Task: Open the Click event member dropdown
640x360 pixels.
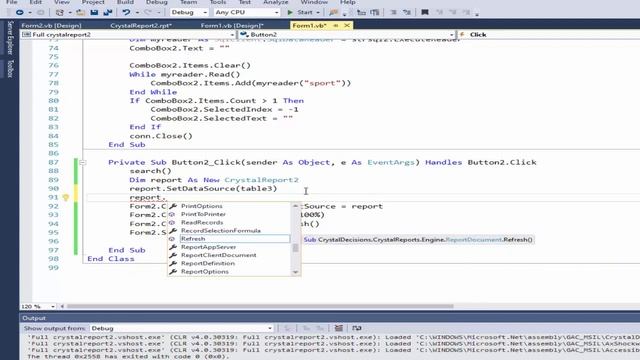Action: [x=549, y=35]
